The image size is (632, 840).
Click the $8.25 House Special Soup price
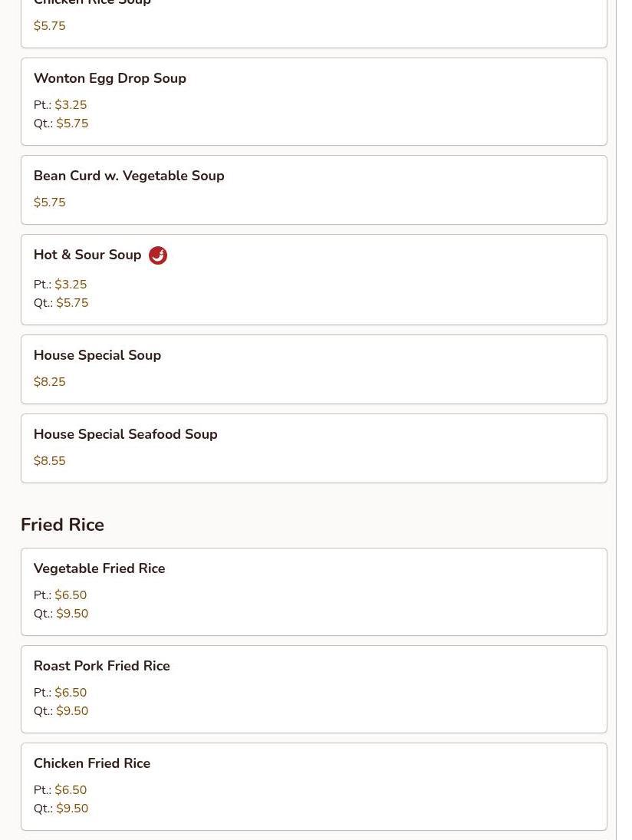(x=50, y=382)
